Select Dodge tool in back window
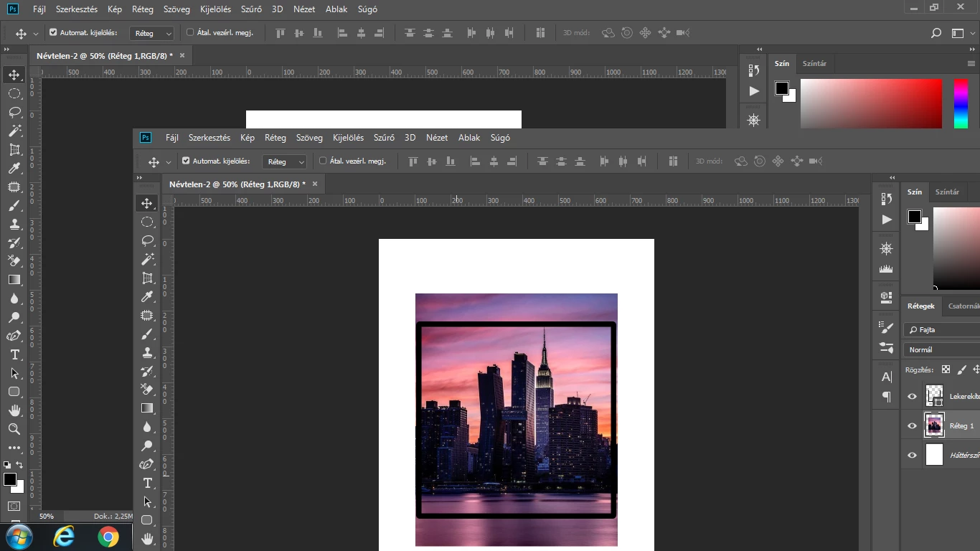Viewport: 980px width, 551px height. click(14, 317)
